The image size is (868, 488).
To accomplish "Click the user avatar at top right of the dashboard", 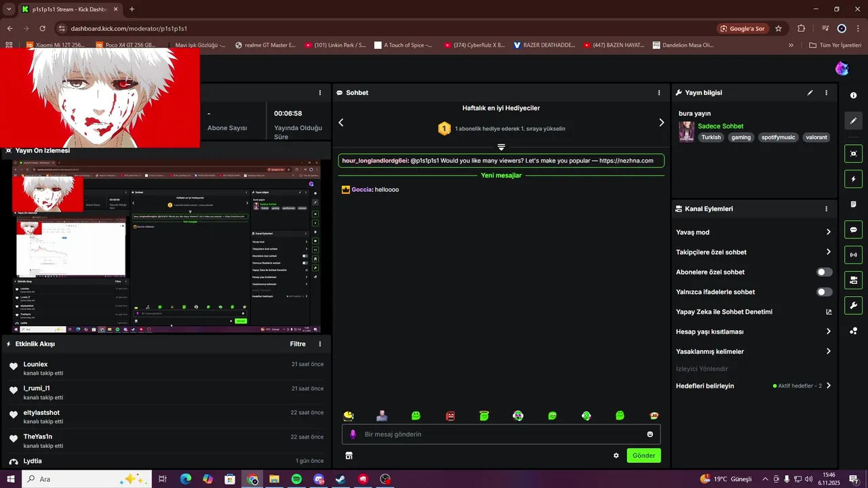I will [x=842, y=68].
